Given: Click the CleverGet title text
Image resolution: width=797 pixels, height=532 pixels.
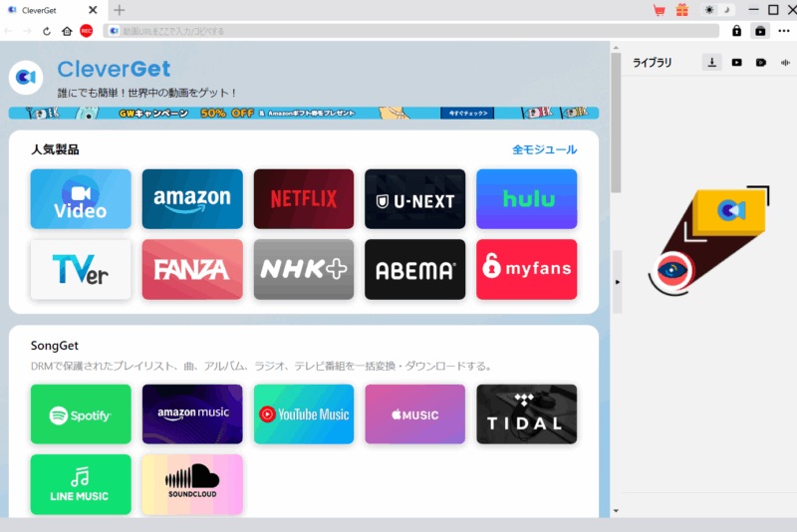Looking at the screenshot, I should [114, 69].
